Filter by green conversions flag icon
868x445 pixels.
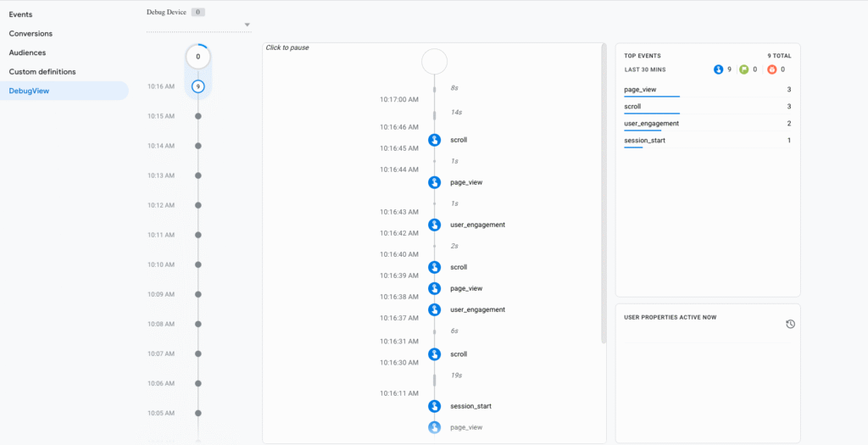click(x=743, y=70)
